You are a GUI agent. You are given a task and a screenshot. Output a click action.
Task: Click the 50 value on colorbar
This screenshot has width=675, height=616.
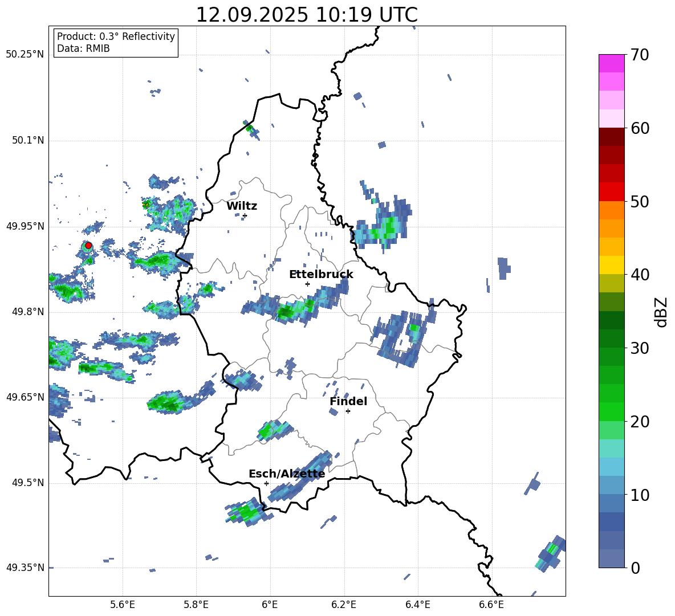[x=640, y=201]
